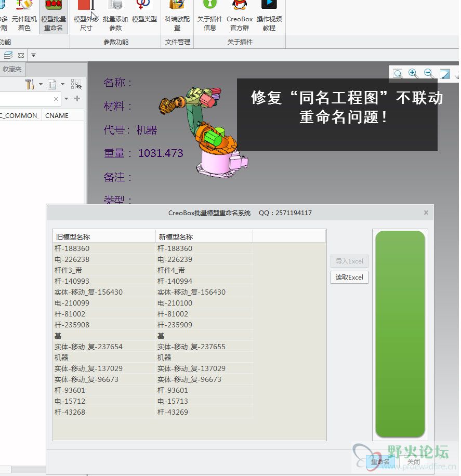Select old name row 实体-移动_复-237654
Screen dimensions: 461x476
(104, 347)
